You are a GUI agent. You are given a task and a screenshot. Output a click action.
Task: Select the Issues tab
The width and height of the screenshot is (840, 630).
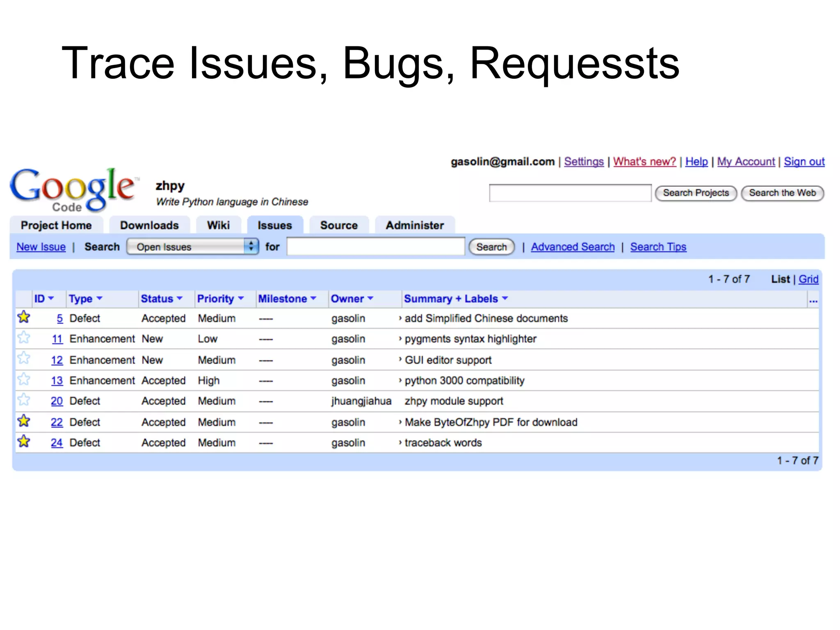click(275, 225)
